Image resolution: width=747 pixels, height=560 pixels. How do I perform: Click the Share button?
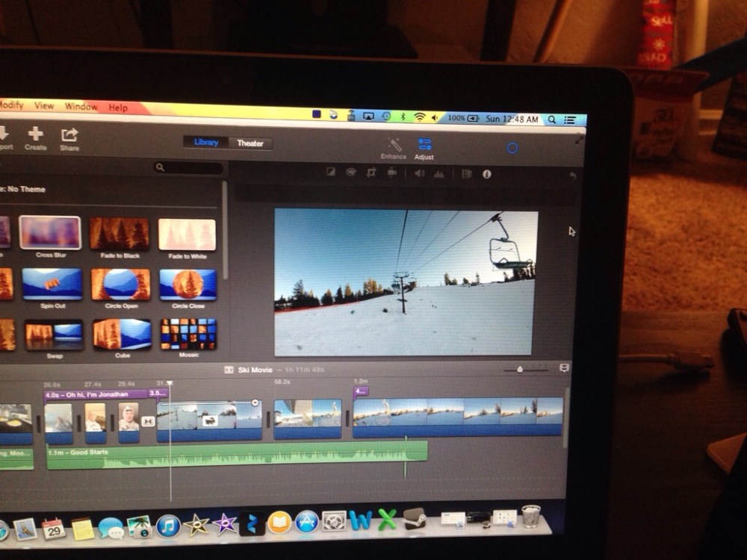tap(69, 138)
